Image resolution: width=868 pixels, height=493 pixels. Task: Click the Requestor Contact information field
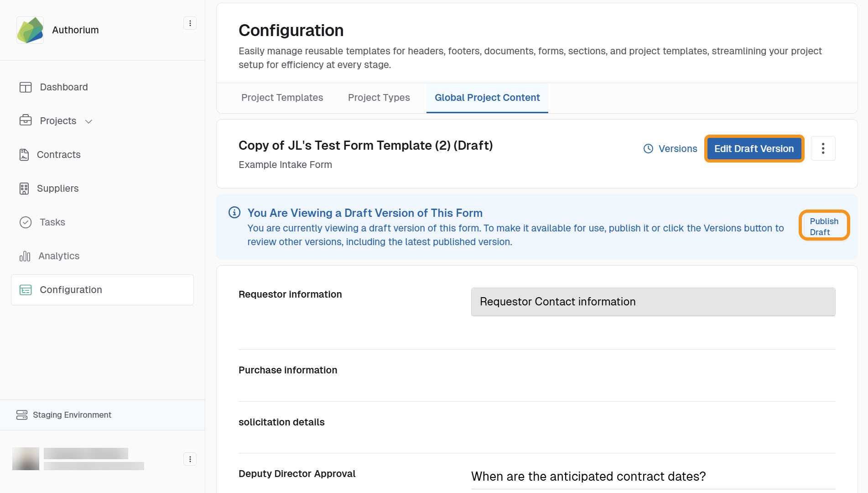coord(652,301)
